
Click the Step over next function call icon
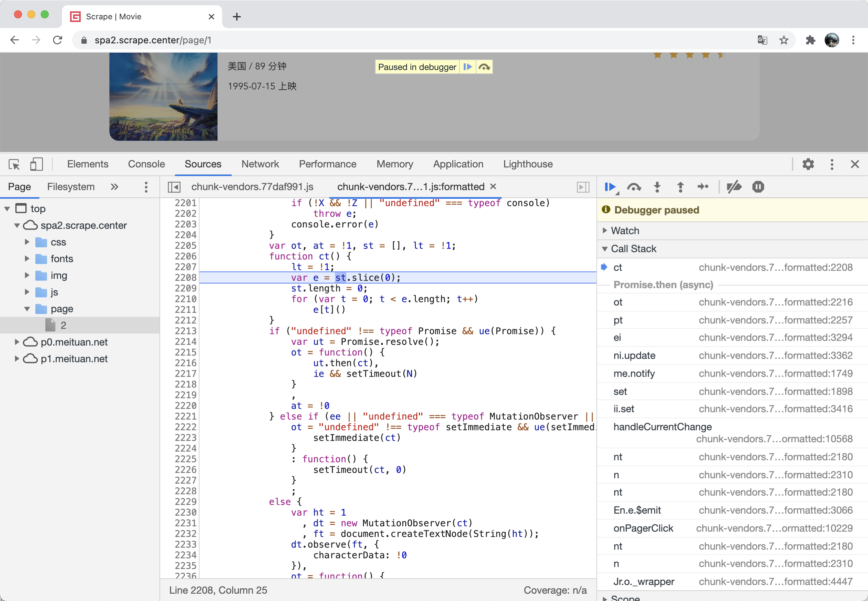tap(634, 187)
